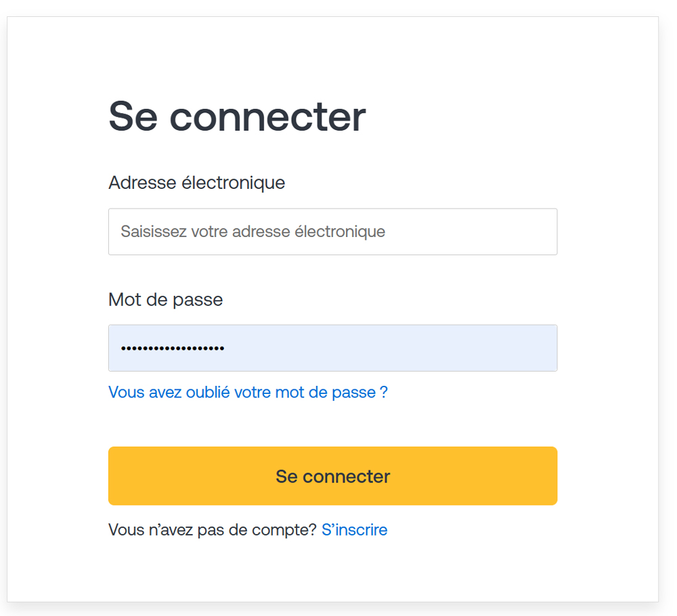Click the wide yellow login button
This screenshot has width=677, height=616.
coord(332,476)
